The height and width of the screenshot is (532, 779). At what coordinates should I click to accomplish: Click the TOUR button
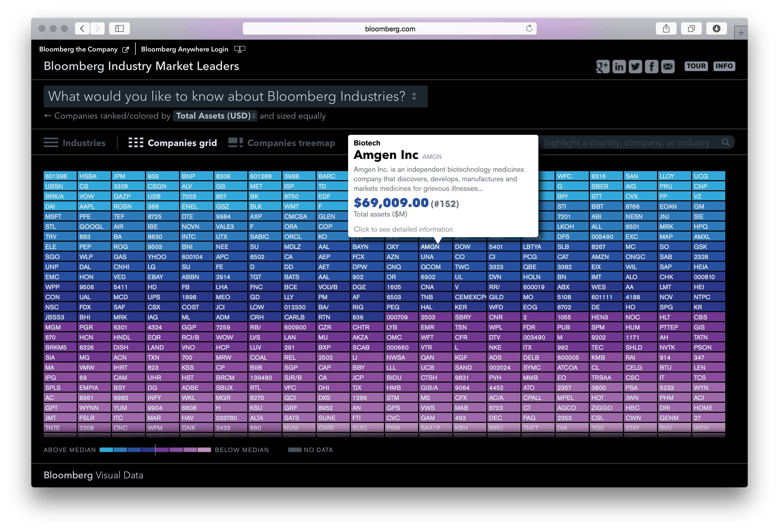(x=696, y=66)
